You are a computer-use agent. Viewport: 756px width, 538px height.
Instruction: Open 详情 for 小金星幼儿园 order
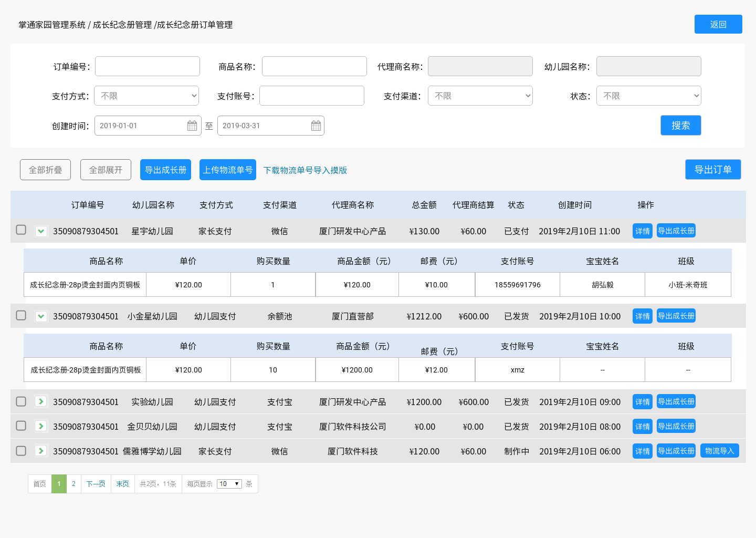(x=643, y=316)
